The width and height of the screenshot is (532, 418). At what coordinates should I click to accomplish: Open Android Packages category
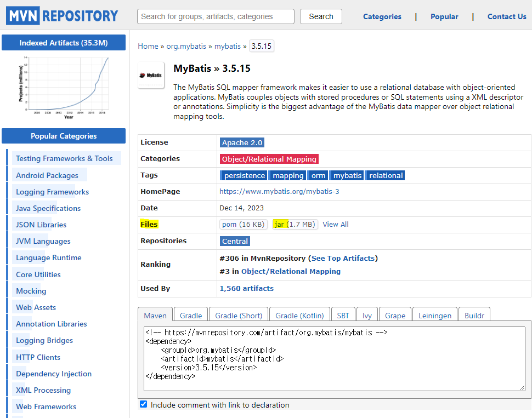pyautogui.click(x=47, y=176)
